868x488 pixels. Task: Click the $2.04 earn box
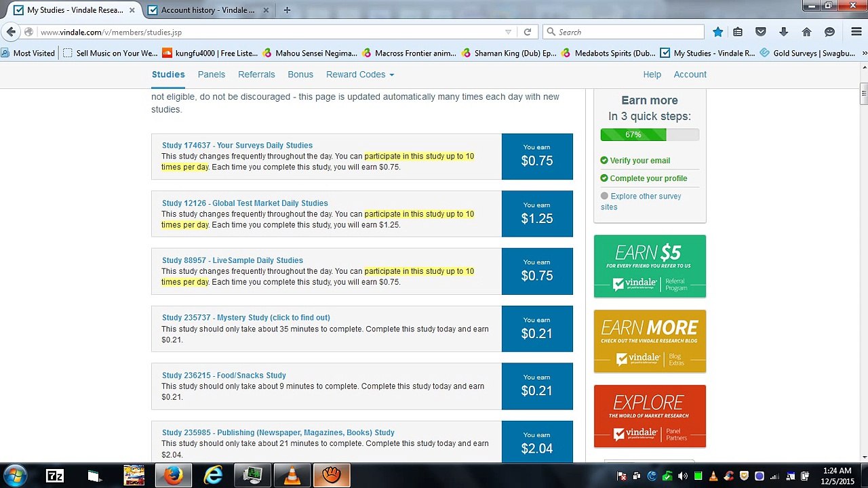point(537,442)
